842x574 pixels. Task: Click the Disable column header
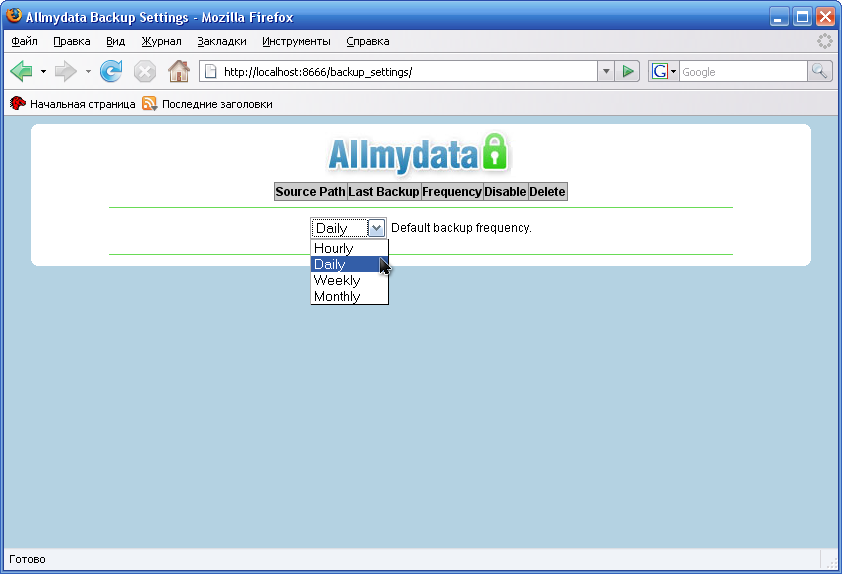[505, 192]
